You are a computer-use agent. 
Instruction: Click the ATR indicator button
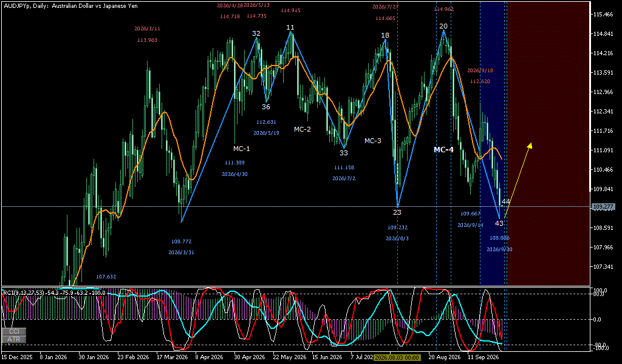(x=14, y=339)
